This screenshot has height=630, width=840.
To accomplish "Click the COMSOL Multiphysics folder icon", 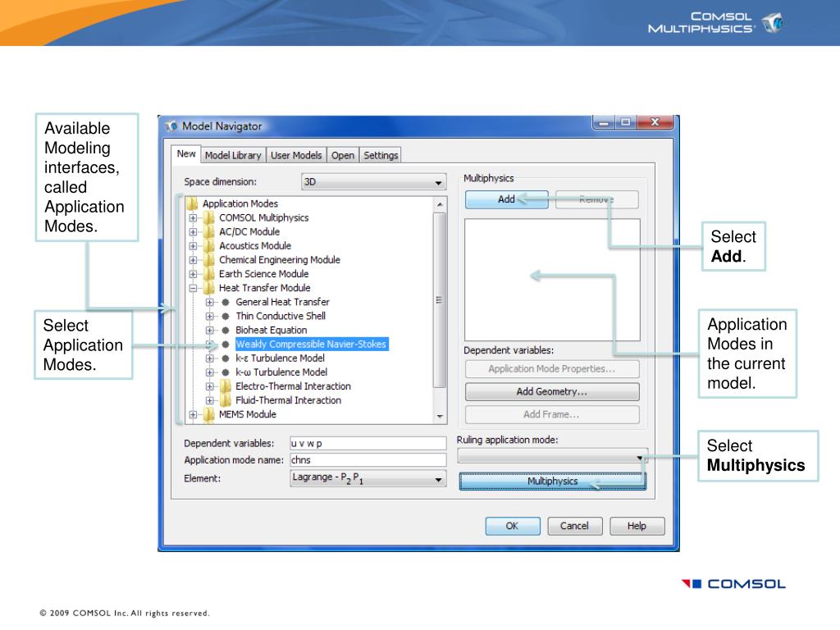I will coord(209,217).
